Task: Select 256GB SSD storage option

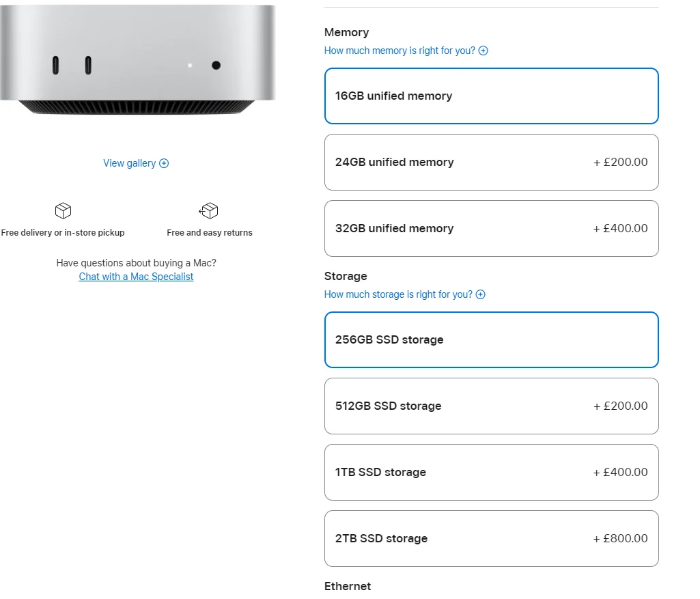Action: pos(492,339)
